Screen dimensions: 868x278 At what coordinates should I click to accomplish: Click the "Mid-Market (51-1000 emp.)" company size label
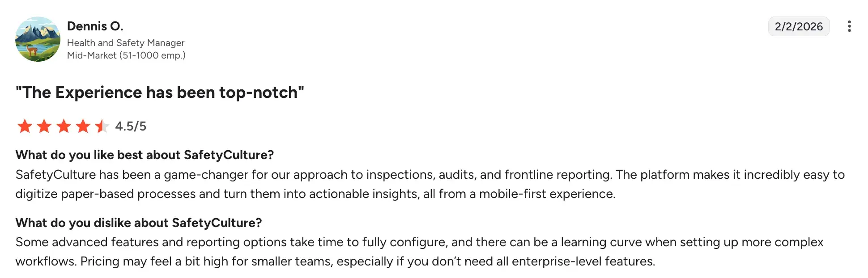point(126,55)
